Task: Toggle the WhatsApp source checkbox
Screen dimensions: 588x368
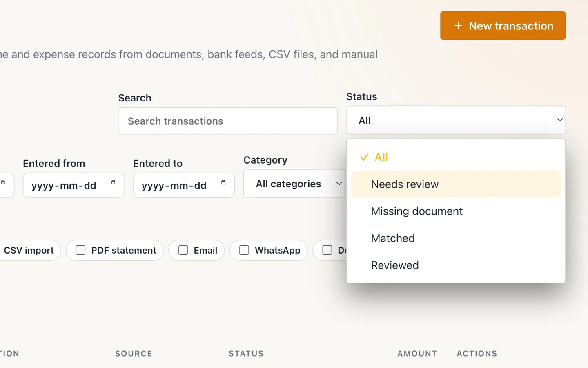Action: point(244,250)
